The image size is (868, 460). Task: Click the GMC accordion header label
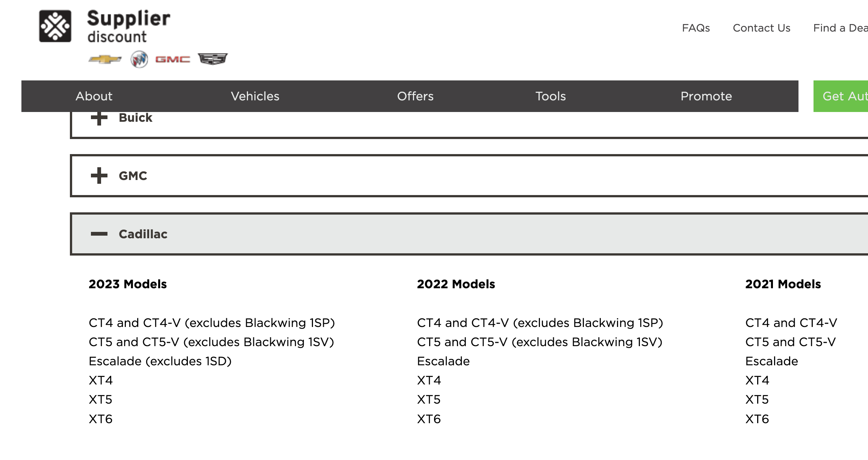[133, 176]
